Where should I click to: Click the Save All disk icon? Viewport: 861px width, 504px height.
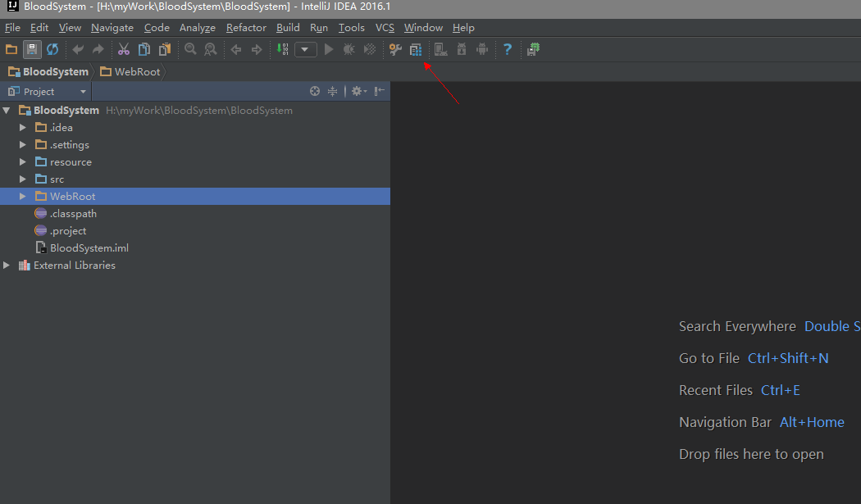pyautogui.click(x=32, y=49)
